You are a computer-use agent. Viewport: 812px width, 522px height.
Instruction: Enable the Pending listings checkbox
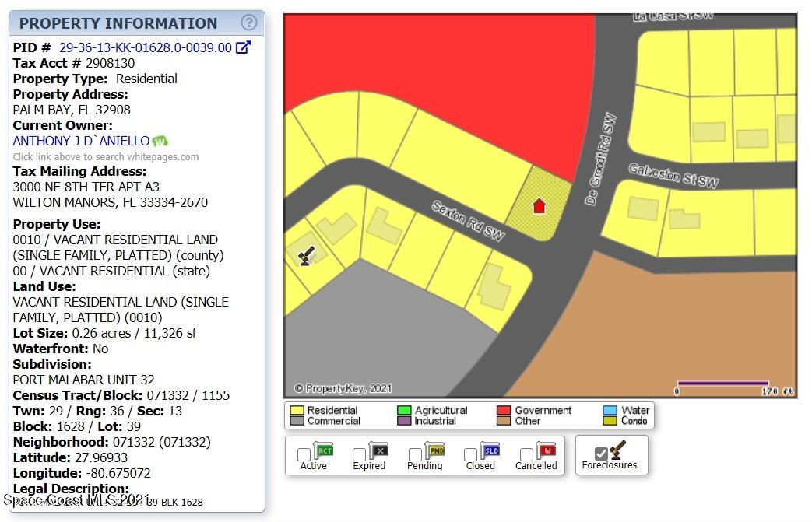[x=415, y=454]
